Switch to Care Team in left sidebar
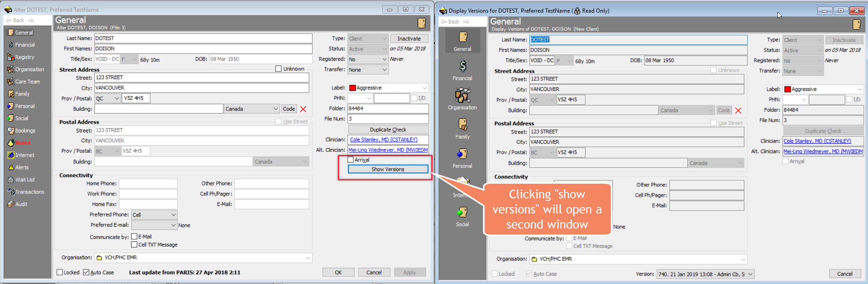The image size is (868, 284). 27,81
